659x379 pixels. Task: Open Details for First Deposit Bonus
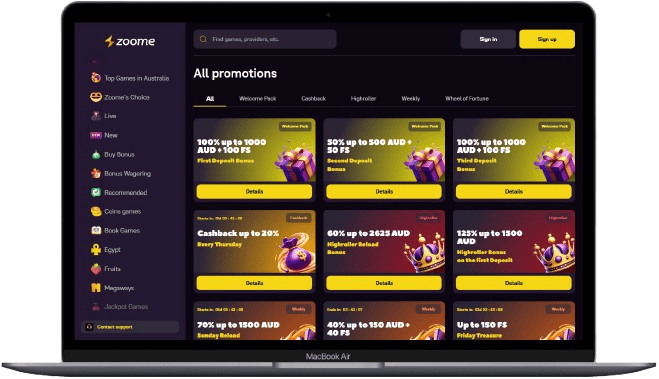coord(254,191)
